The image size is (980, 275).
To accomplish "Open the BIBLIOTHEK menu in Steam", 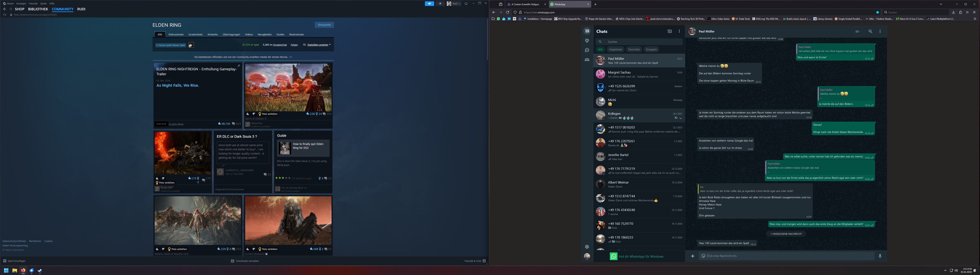I will [x=38, y=9].
